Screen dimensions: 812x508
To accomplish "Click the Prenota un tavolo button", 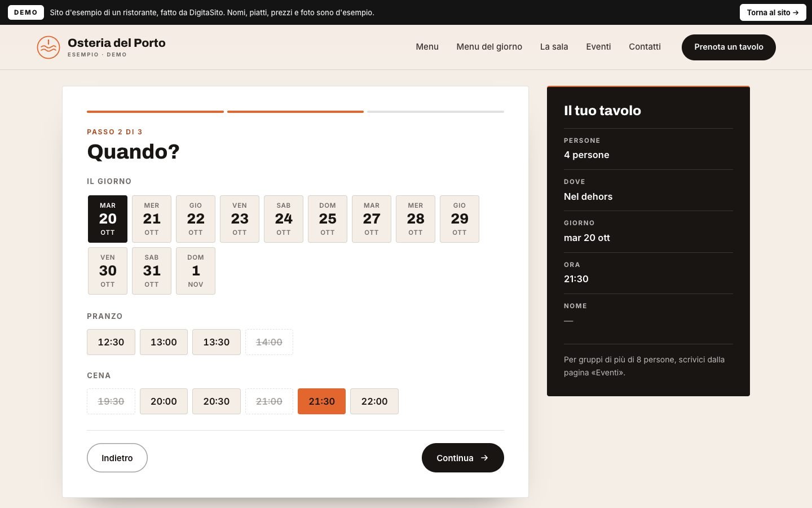I will [x=729, y=47].
